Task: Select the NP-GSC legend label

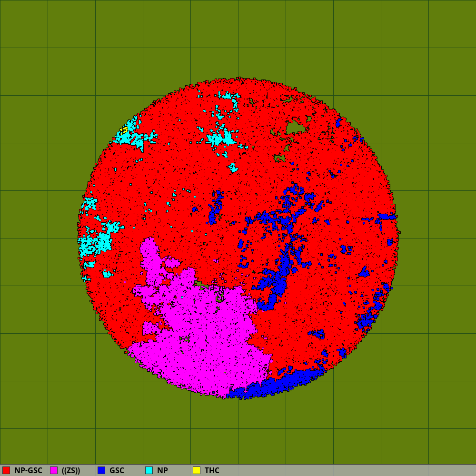Action: point(28,470)
